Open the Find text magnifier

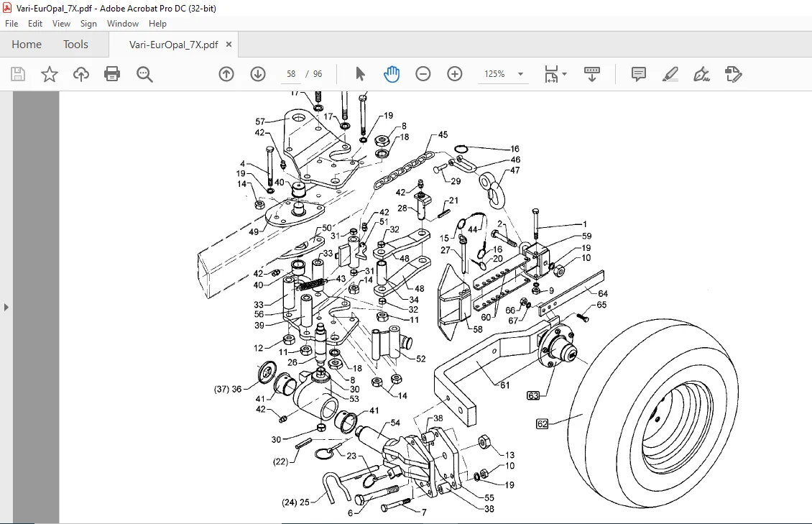pyautogui.click(x=144, y=74)
